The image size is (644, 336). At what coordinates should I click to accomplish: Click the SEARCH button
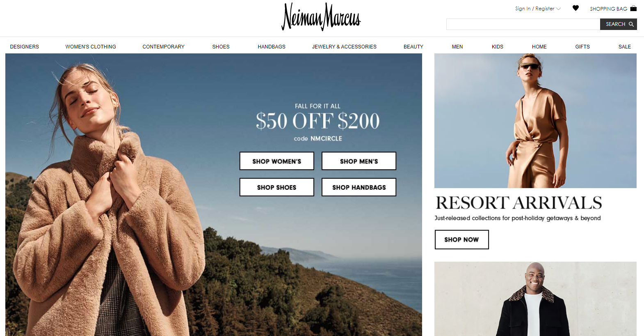619,24
